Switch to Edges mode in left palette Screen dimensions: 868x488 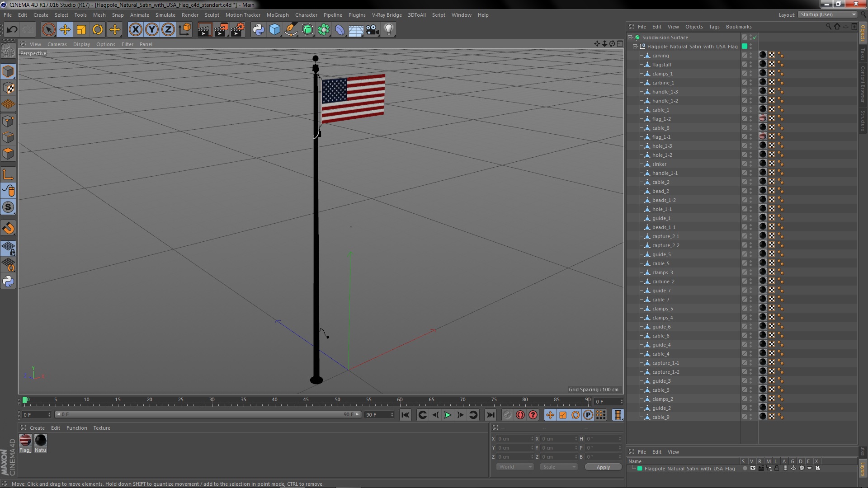pyautogui.click(x=8, y=137)
